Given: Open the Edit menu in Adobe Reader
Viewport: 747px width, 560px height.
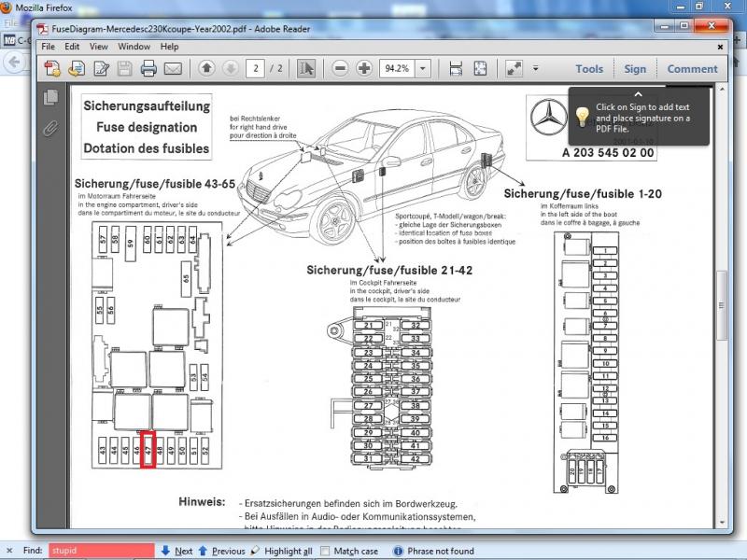Looking at the screenshot, I should click(72, 47).
